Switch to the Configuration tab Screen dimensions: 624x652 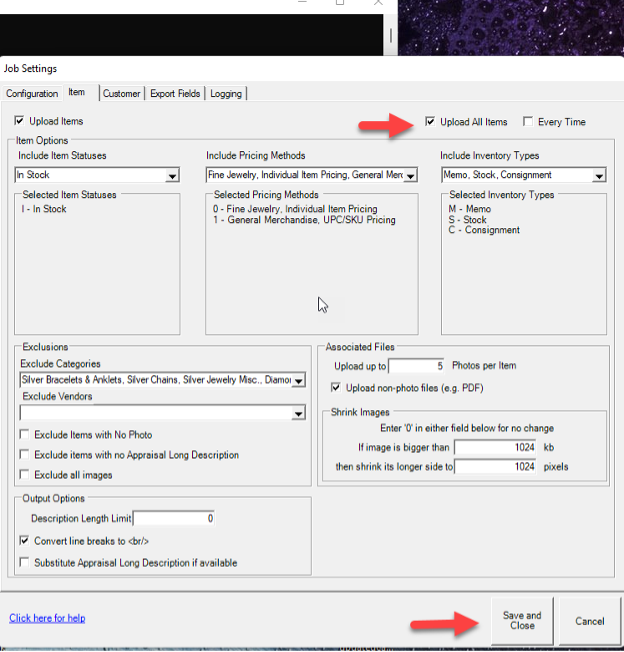(32, 94)
